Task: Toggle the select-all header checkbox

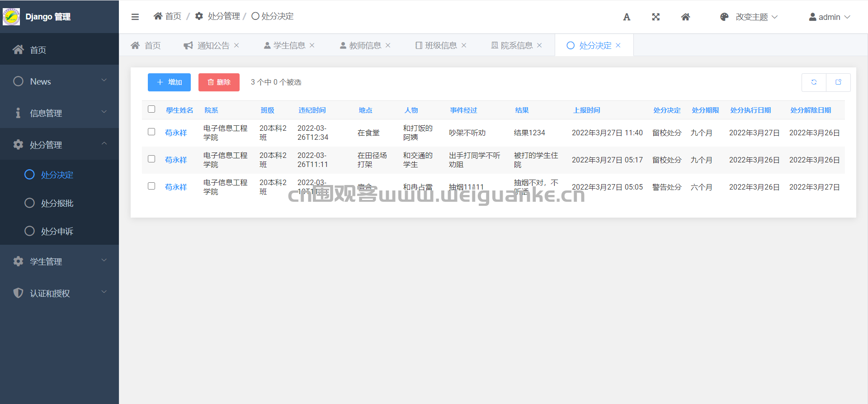Action: [151, 109]
